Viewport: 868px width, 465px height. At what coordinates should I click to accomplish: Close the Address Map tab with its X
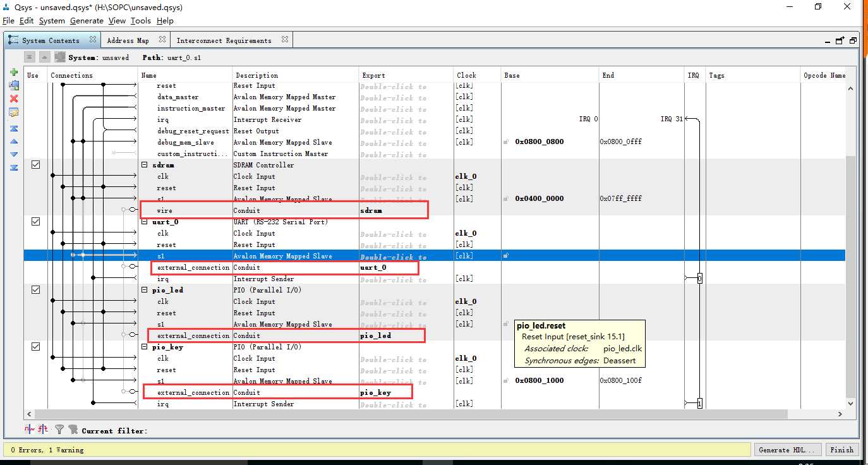[162, 39]
